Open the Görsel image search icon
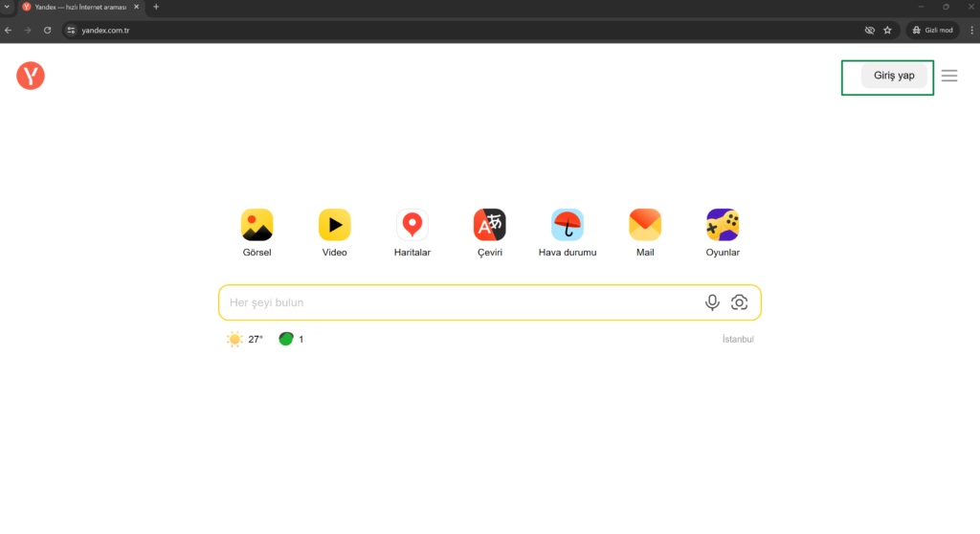 256,225
